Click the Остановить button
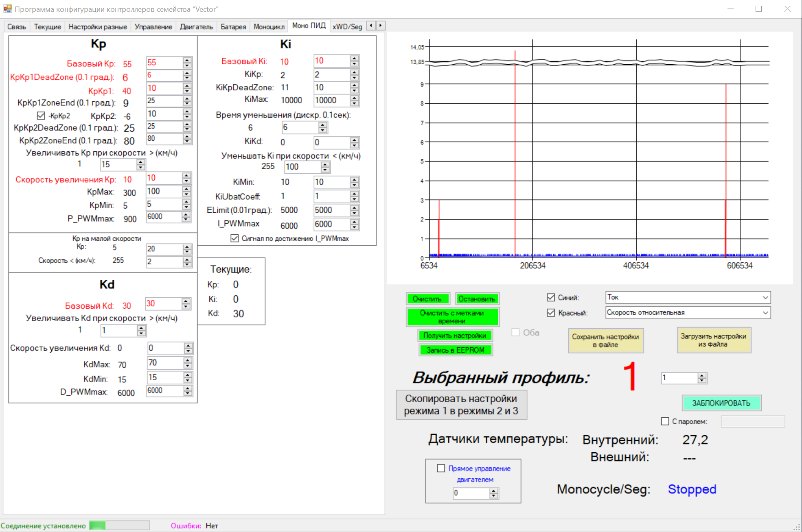Image resolution: width=802 pixels, height=532 pixels. click(x=477, y=299)
